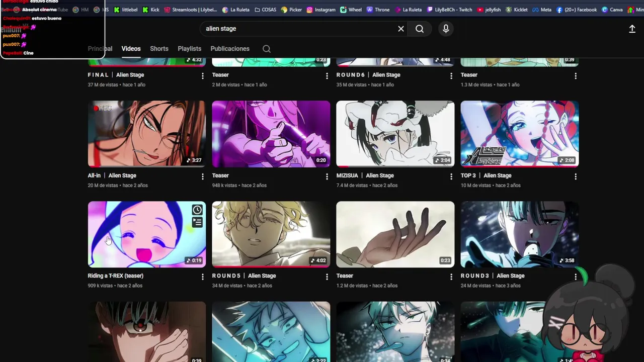Open options menu for ROUND6 Alien Stage

pos(451,76)
